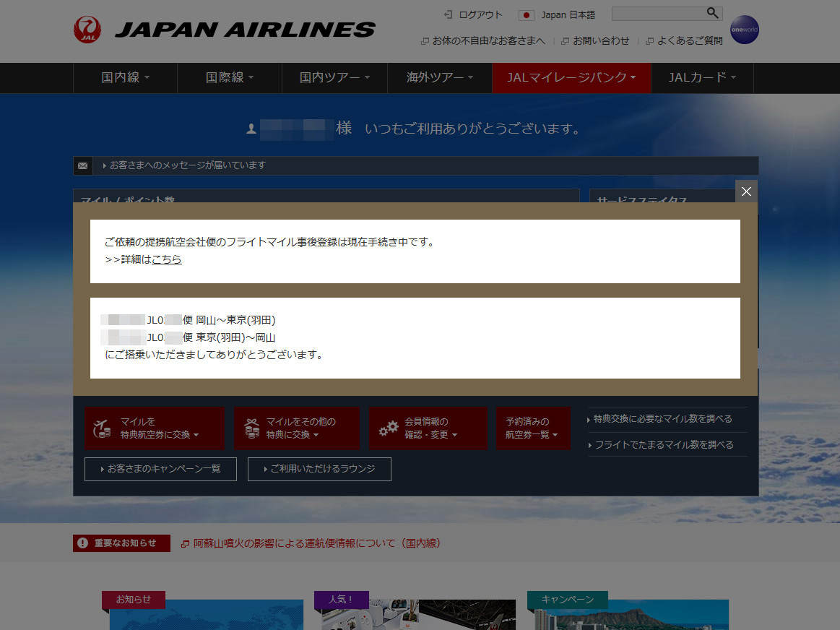Click the ログアウト link
Image resolution: width=840 pixels, height=630 pixels.
tap(480, 15)
